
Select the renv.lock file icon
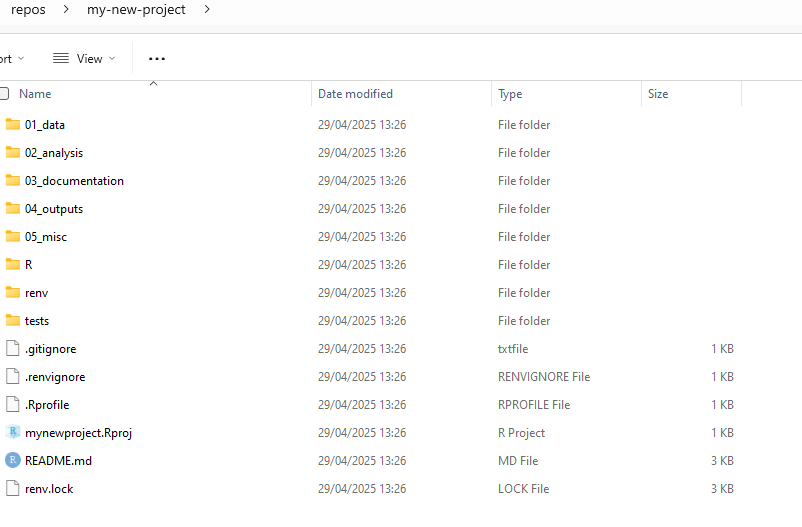click(x=12, y=489)
